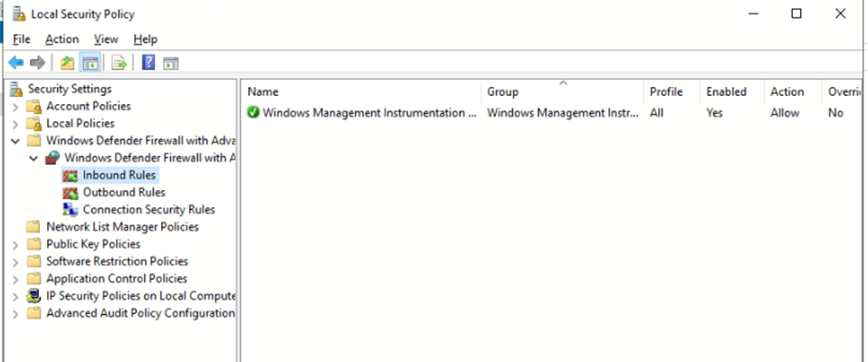Image resolution: width=868 pixels, height=362 pixels.
Task: Click the Up one level folder icon
Action: tap(67, 62)
